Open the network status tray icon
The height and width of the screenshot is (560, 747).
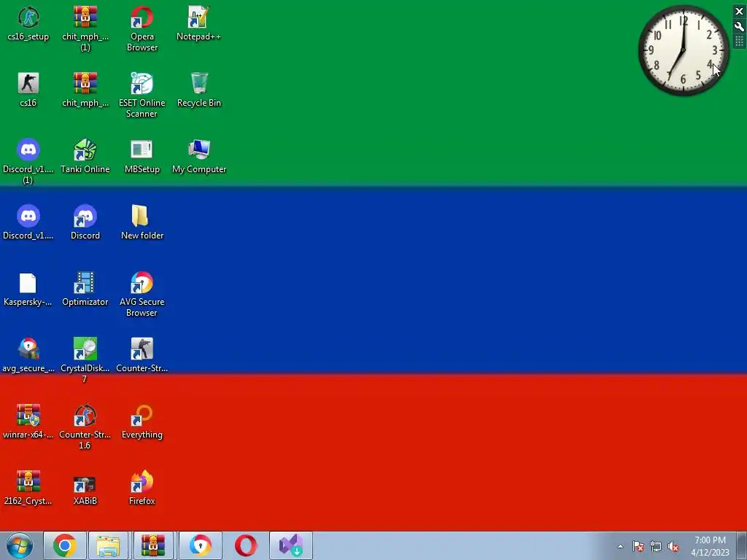tap(656, 546)
